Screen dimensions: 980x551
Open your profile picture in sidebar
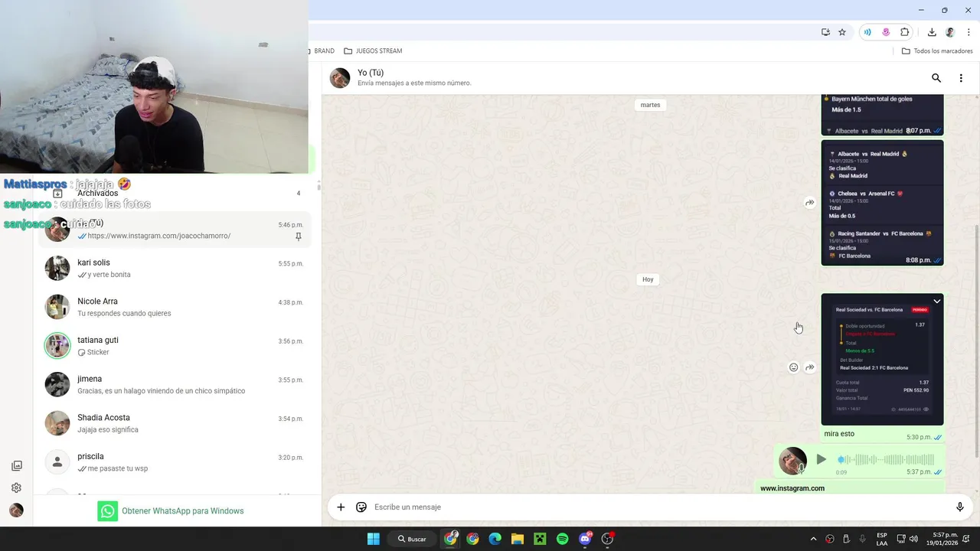point(16,510)
